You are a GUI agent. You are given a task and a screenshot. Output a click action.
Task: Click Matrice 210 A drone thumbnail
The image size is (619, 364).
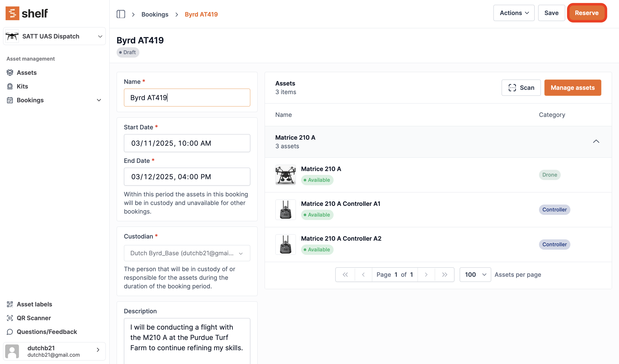[x=285, y=175]
